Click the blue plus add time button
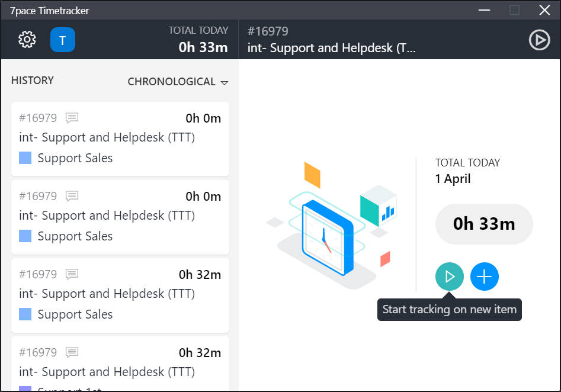The image size is (561, 392). click(x=485, y=277)
